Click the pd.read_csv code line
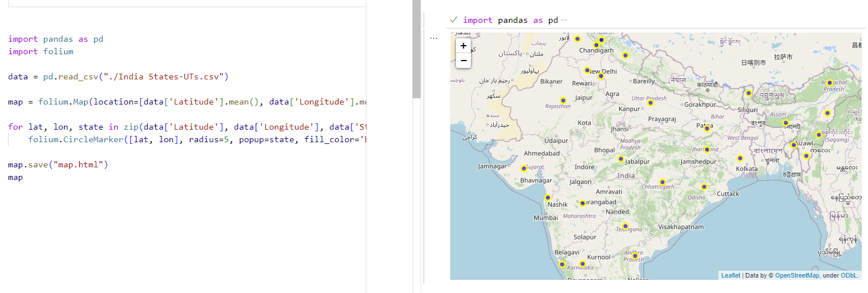868x293 pixels. pyautogui.click(x=118, y=77)
